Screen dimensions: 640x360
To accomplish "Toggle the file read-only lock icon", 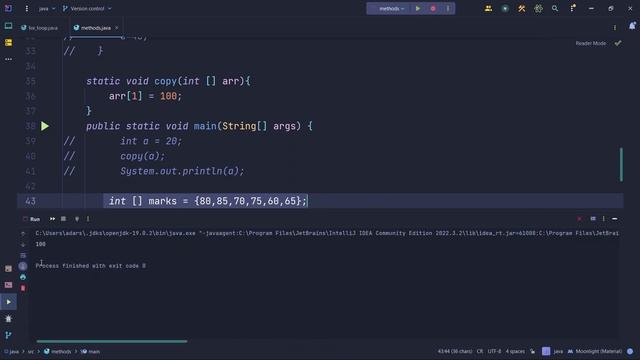I will point(533,351).
